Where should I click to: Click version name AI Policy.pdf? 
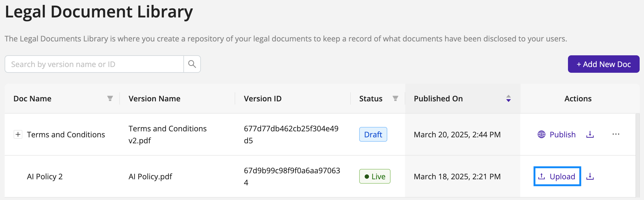click(x=150, y=177)
